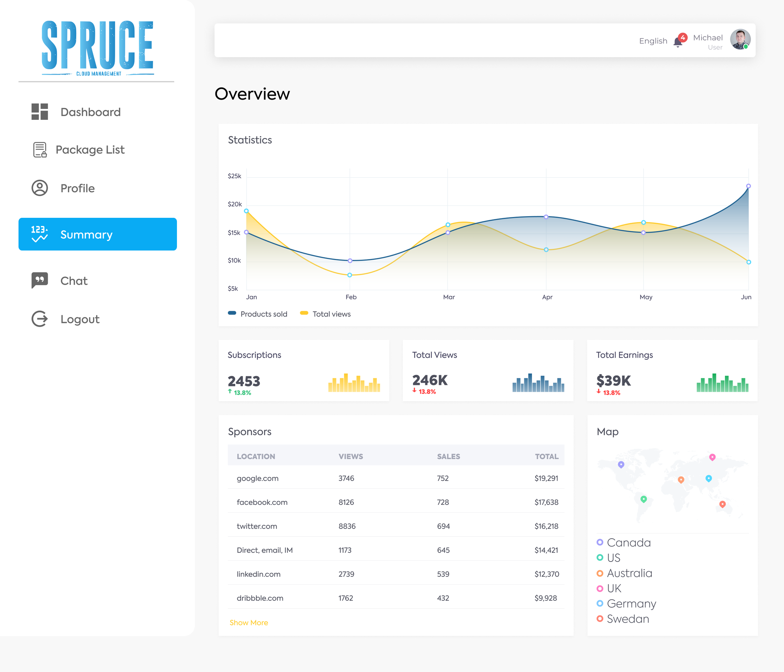
Task: Go to Chat menu item
Action: (x=74, y=280)
